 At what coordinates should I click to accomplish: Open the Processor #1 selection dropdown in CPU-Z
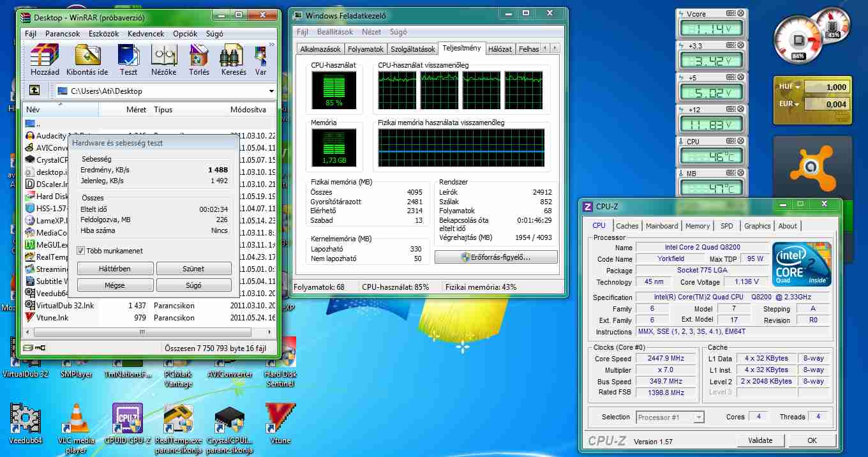[x=699, y=417]
